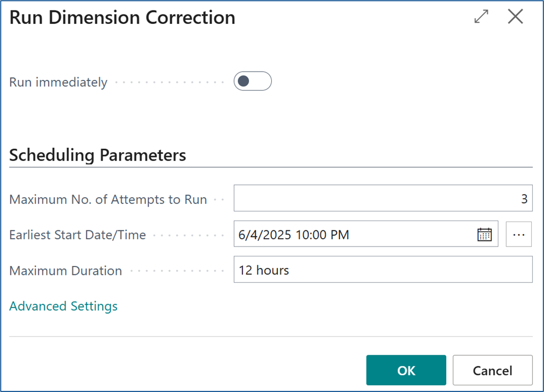Dismiss the dialog with Cancel
Viewport: 544px width, 392px height.
click(x=493, y=370)
